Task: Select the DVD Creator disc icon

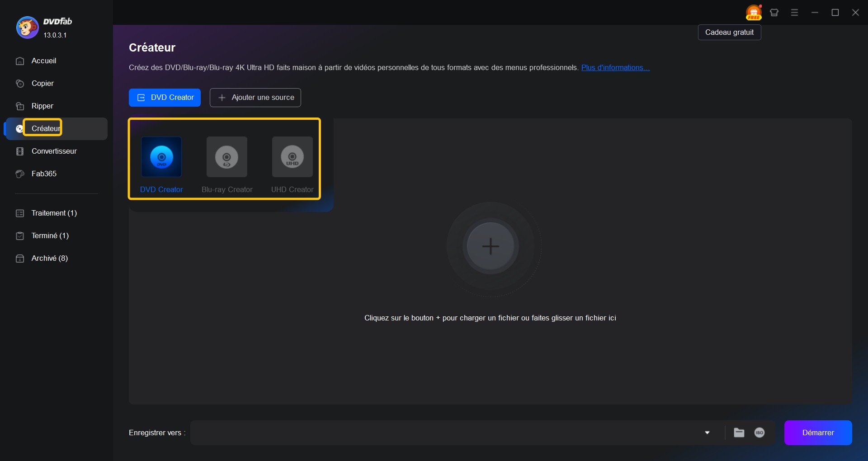Action: (x=161, y=157)
